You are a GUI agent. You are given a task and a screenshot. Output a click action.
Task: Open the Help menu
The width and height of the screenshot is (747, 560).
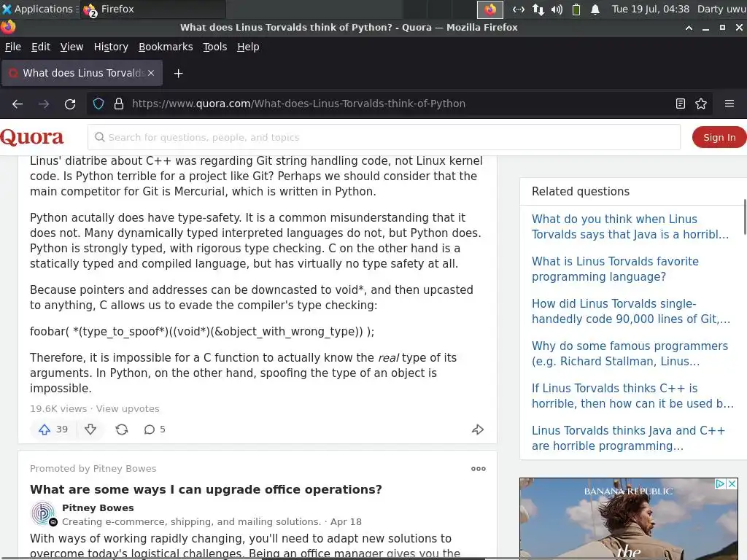pyautogui.click(x=248, y=47)
